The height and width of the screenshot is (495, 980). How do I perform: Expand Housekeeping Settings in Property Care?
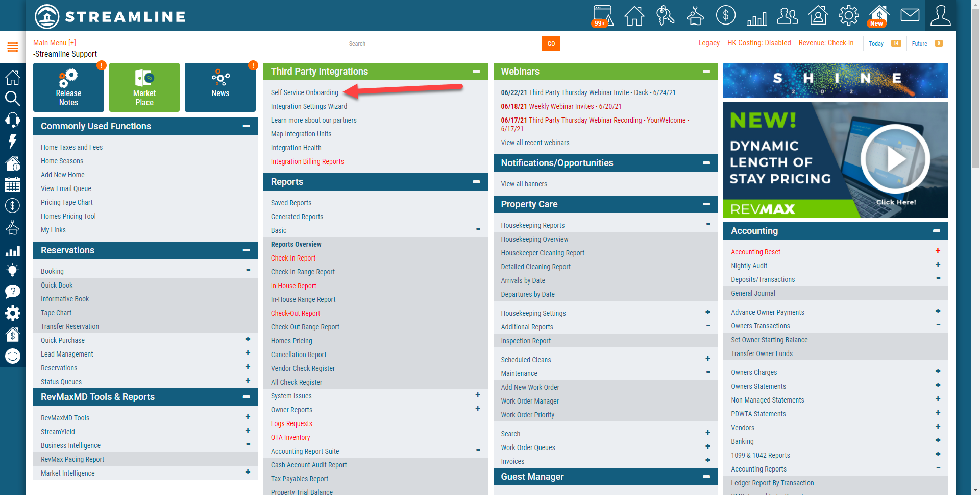coord(708,312)
